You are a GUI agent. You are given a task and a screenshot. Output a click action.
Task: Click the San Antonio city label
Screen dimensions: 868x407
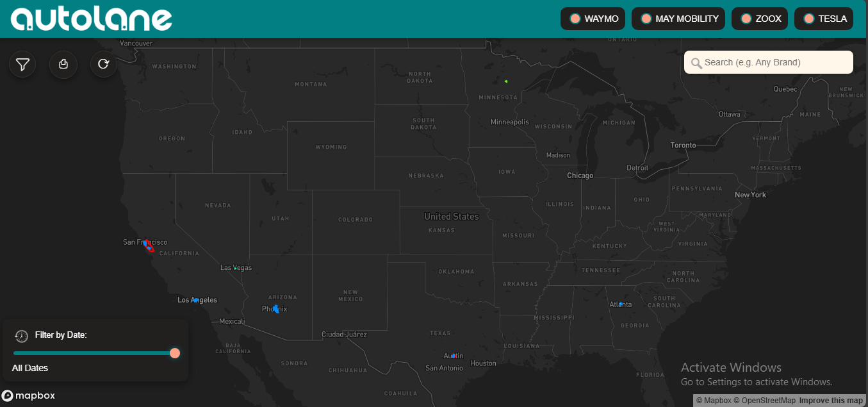click(x=444, y=369)
